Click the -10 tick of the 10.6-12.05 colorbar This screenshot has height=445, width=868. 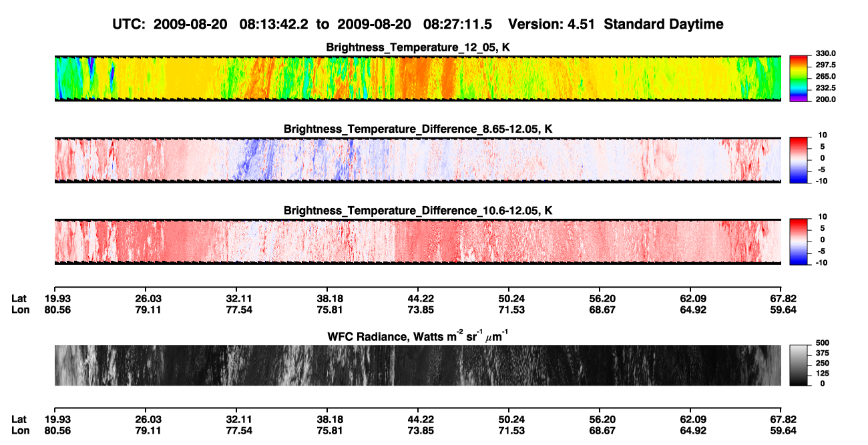tap(821, 262)
